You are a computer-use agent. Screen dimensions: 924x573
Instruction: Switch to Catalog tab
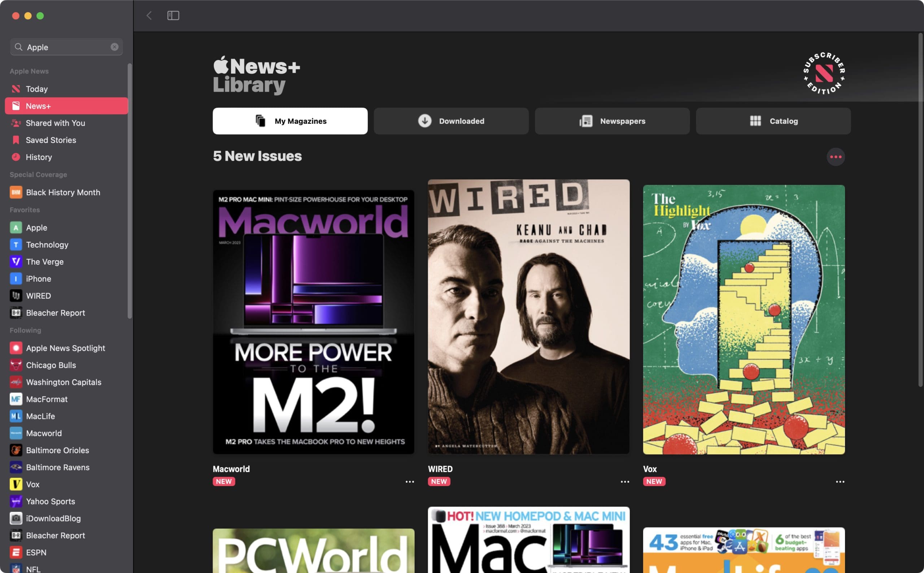(x=773, y=121)
